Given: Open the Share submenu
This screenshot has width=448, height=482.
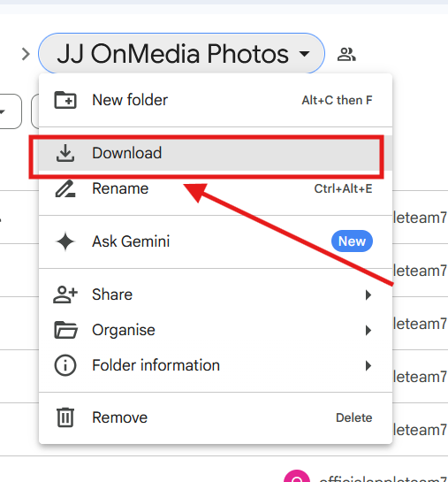Looking at the screenshot, I should [216, 295].
